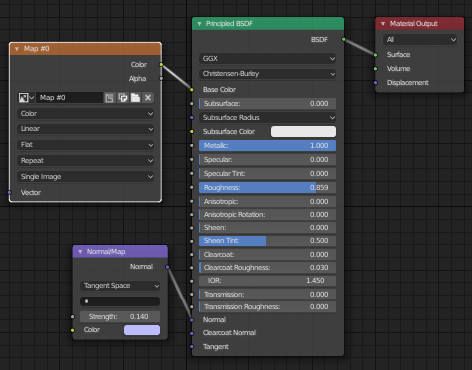Viewport: 472px width, 370px height.
Task: Click the Map #0 image name field
Action: click(69, 98)
